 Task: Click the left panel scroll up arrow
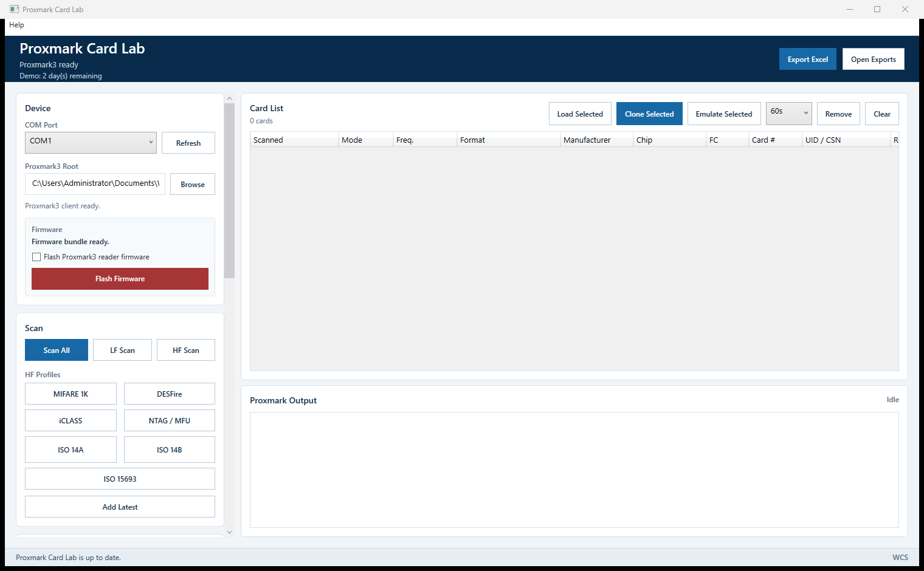pos(229,98)
